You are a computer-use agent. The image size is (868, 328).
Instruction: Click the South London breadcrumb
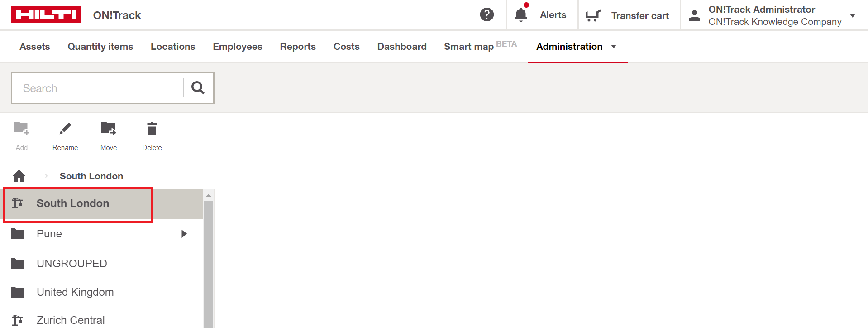[x=91, y=176]
